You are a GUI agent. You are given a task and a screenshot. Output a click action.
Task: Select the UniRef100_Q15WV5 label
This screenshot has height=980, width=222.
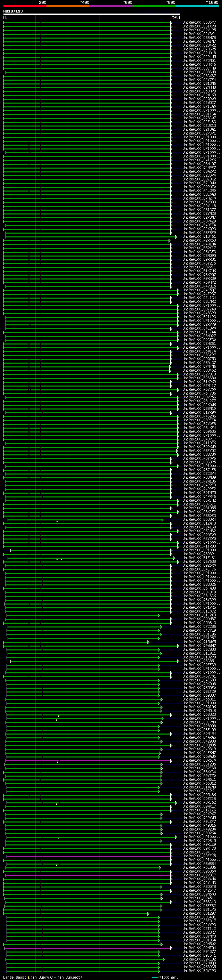[x=199, y=642]
